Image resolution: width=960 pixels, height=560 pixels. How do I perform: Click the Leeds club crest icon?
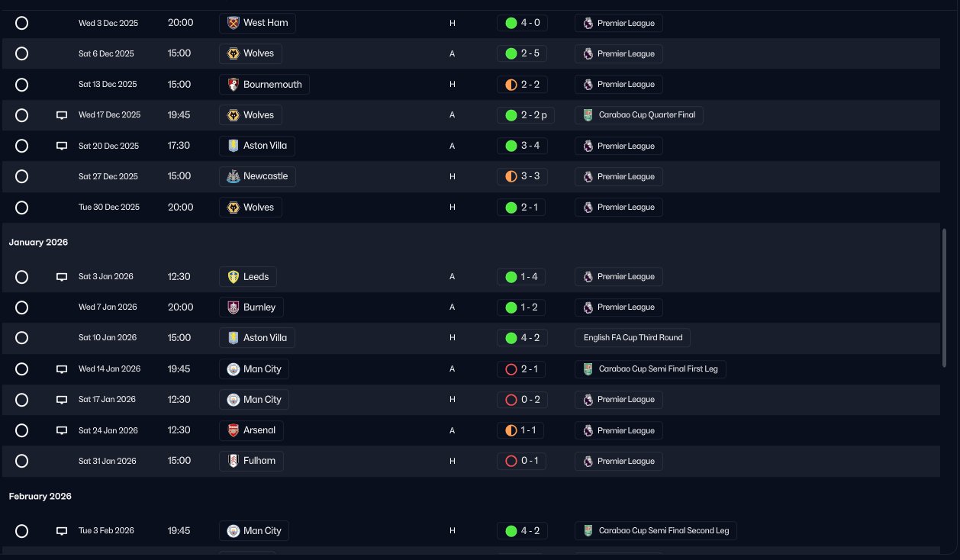pos(234,276)
